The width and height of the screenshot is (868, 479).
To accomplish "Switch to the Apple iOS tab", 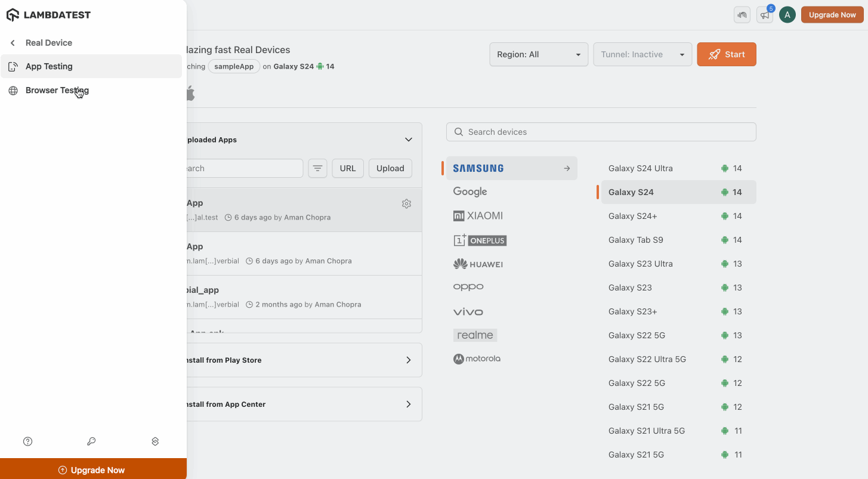I will 190,93.
